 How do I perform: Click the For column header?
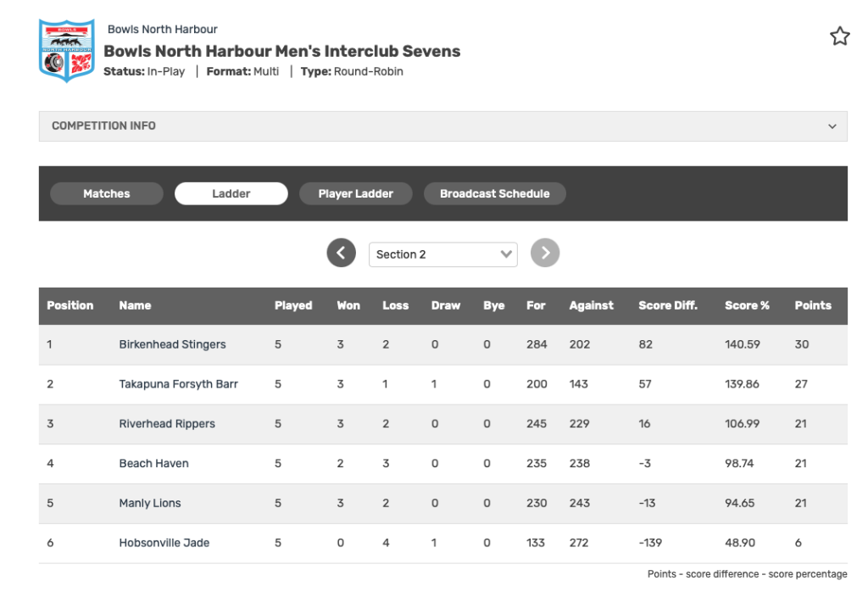click(x=536, y=305)
